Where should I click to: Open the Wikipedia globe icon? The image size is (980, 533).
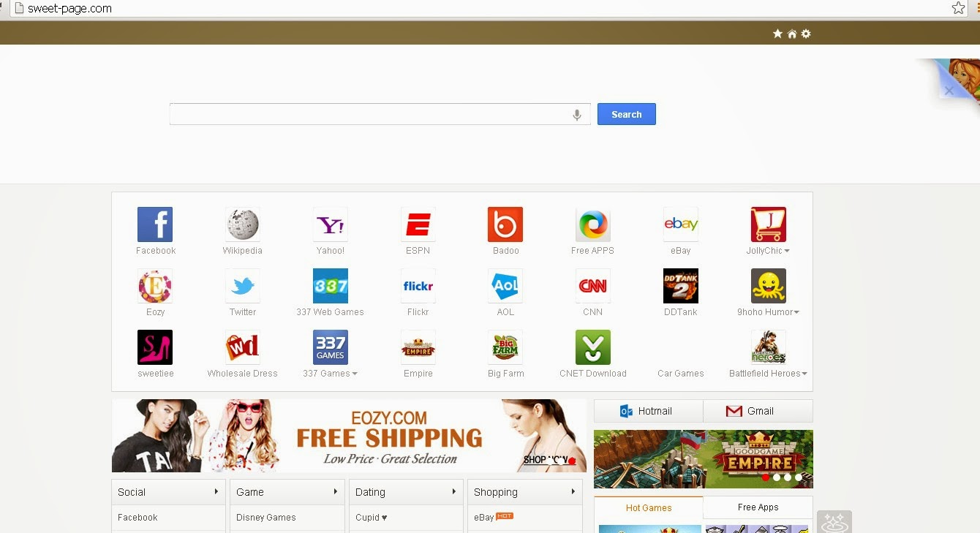[243, 224]
